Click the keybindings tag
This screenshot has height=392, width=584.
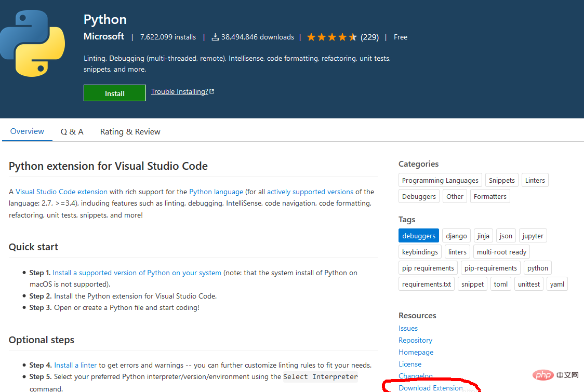click(420, 252)
